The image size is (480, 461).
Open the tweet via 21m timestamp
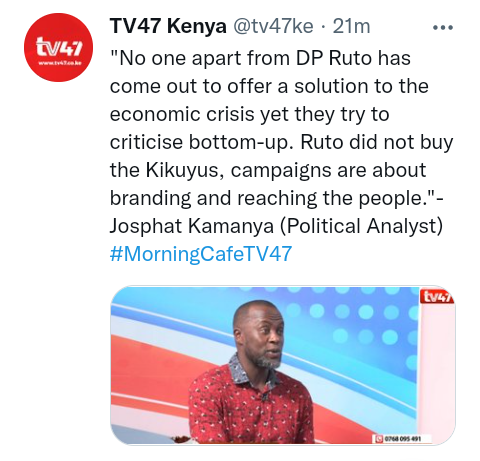click(351, 26)
